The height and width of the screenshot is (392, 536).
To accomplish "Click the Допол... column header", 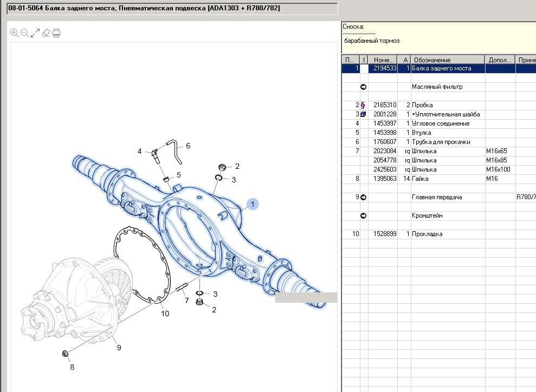I will tap(499, 60).
